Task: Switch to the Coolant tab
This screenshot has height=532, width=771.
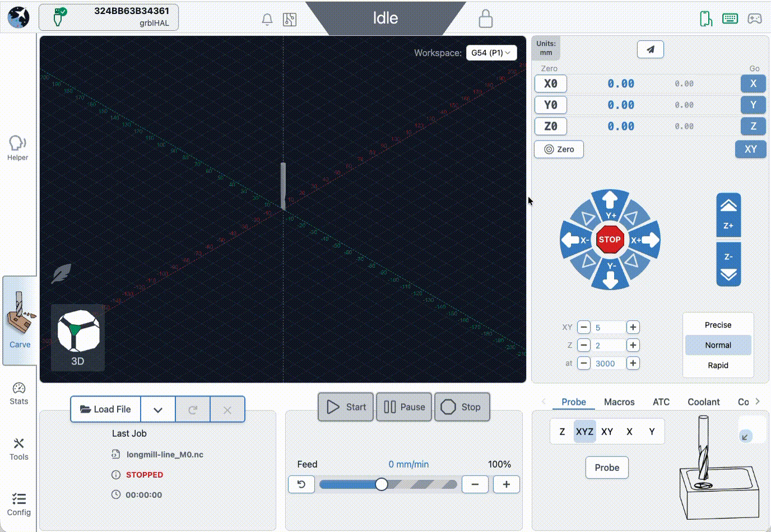Action: click(703, 402)
